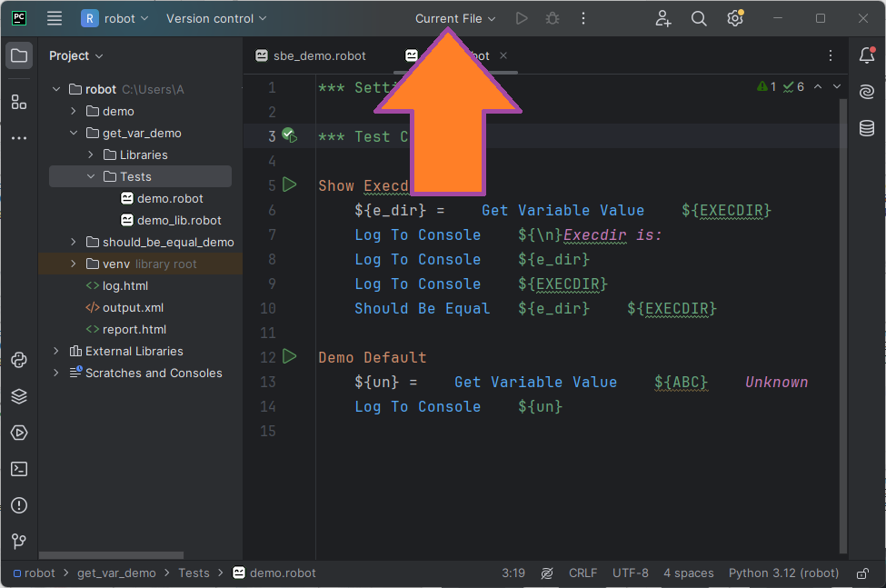Go to next highlighted problem arrow
This screenshot has height=588, width=886.
tap(837, 86)
